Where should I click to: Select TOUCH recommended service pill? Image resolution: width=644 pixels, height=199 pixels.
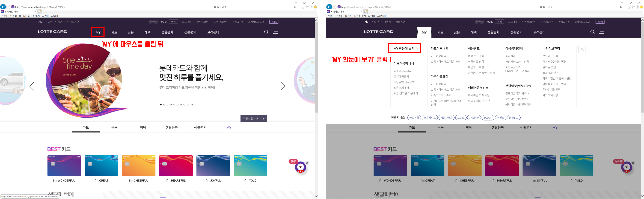pyautogui.click(x=488, y=118)
